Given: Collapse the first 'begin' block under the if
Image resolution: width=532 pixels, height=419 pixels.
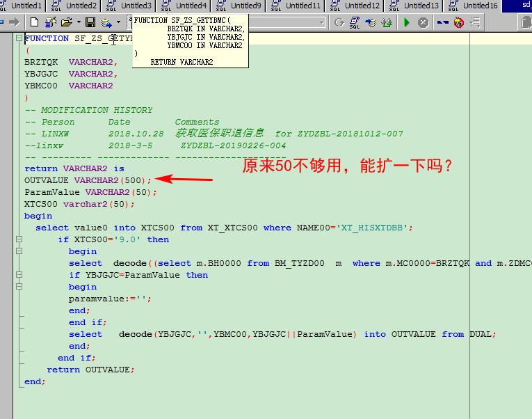Looking at the screenshot, I should coord(19,251).
